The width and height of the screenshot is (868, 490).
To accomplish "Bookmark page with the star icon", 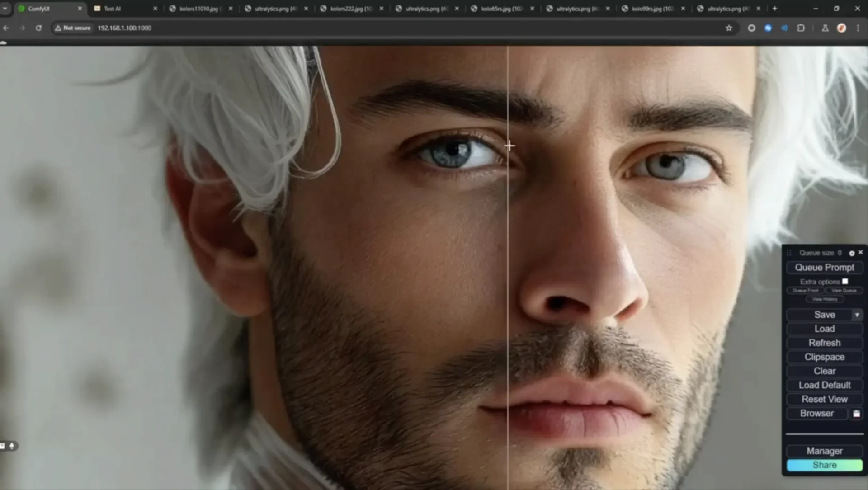I will pyautogui.click(x=729, y=28).
